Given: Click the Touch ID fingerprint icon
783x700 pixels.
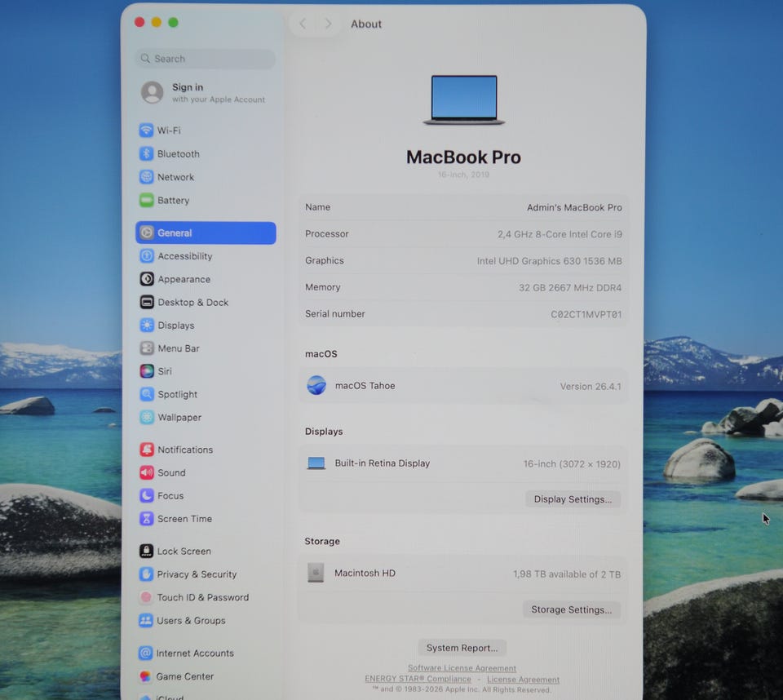Looking at the screenshot, I should [x=146, y=597].
